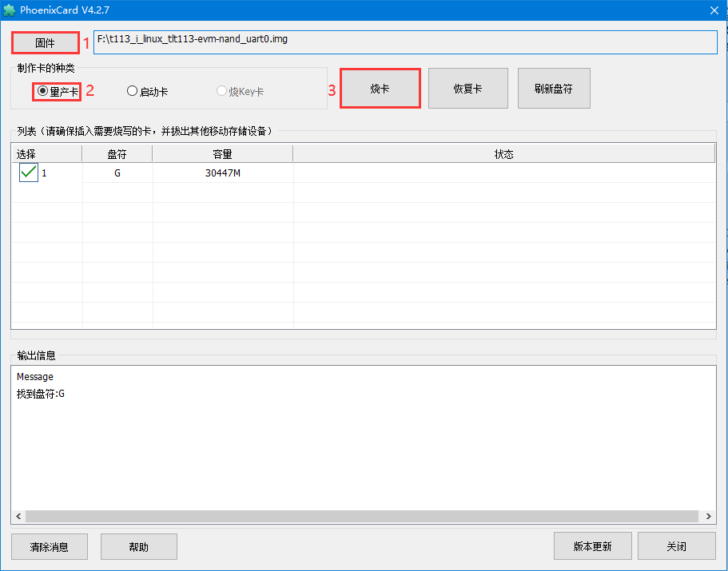Click the 选择 column header

pos(46,154)
